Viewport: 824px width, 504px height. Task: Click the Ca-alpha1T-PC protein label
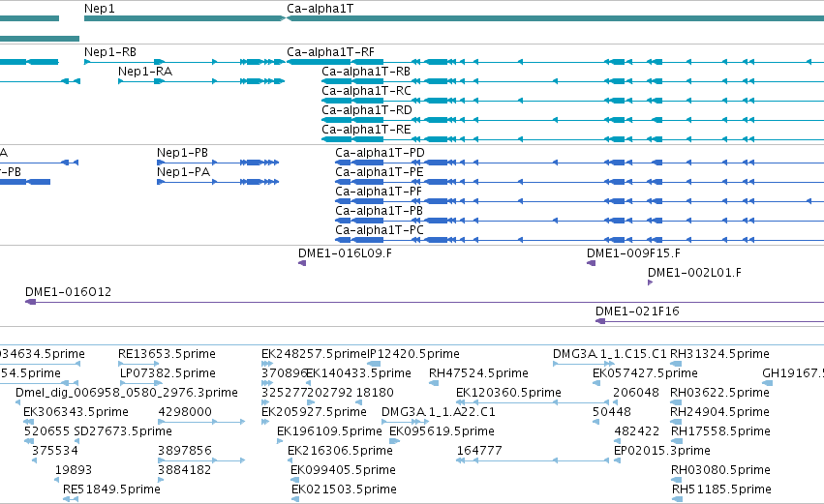[380, 230]
